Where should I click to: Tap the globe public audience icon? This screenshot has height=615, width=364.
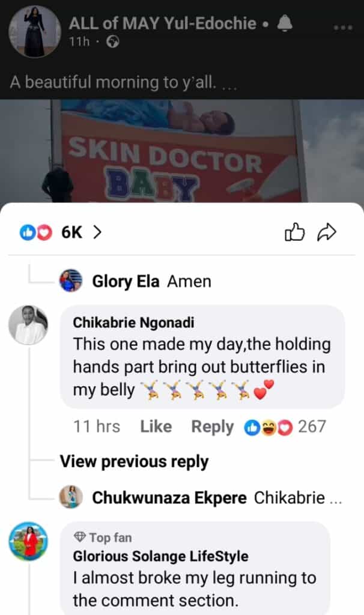click(x=112, y=42)
